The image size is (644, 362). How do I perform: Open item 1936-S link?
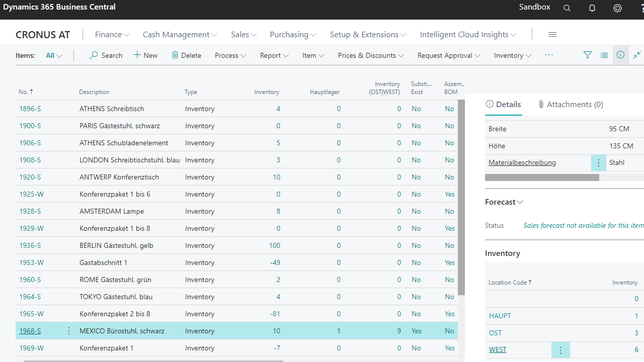coord(30,245)
